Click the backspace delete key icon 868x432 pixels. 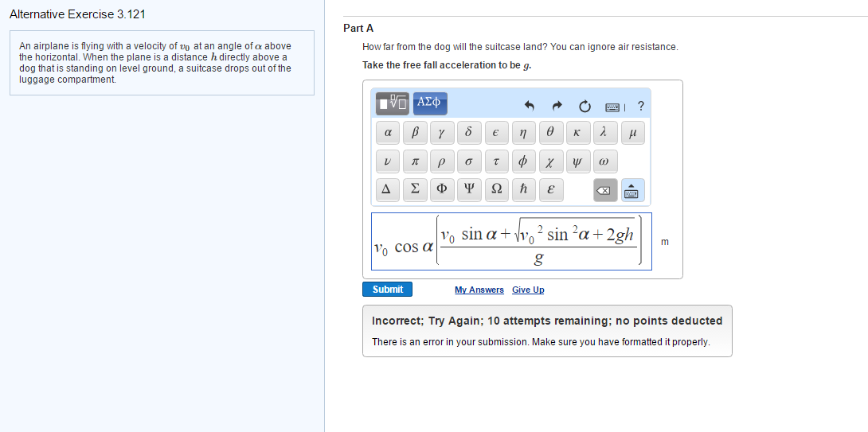click(x=605, y=190)
